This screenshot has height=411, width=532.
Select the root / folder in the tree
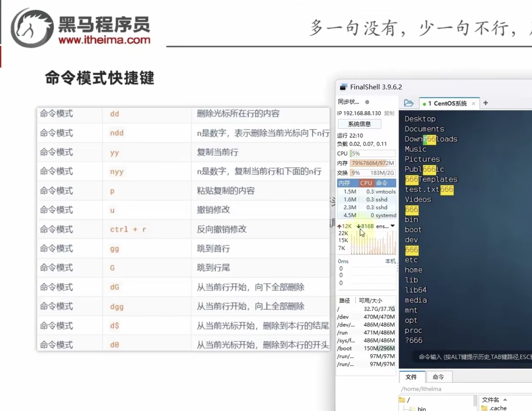(x=405, y=400)
